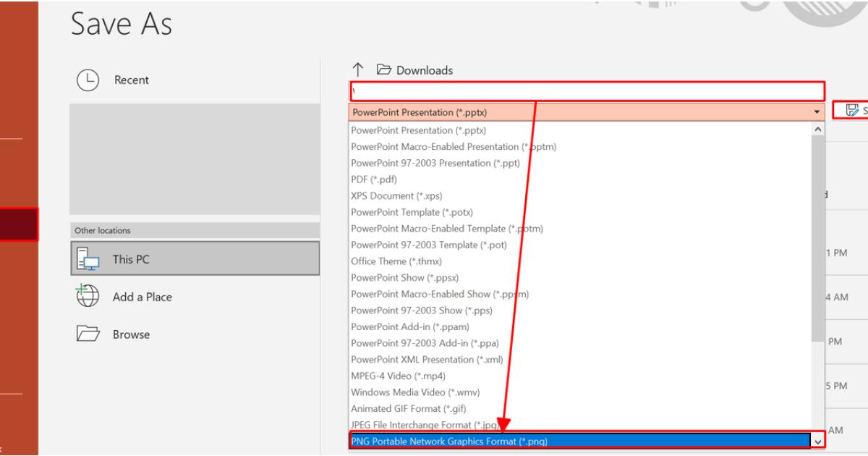Screen dimensions: 868x456
Task: Select the This PC computer icon
Action: [x=88, y=259]
